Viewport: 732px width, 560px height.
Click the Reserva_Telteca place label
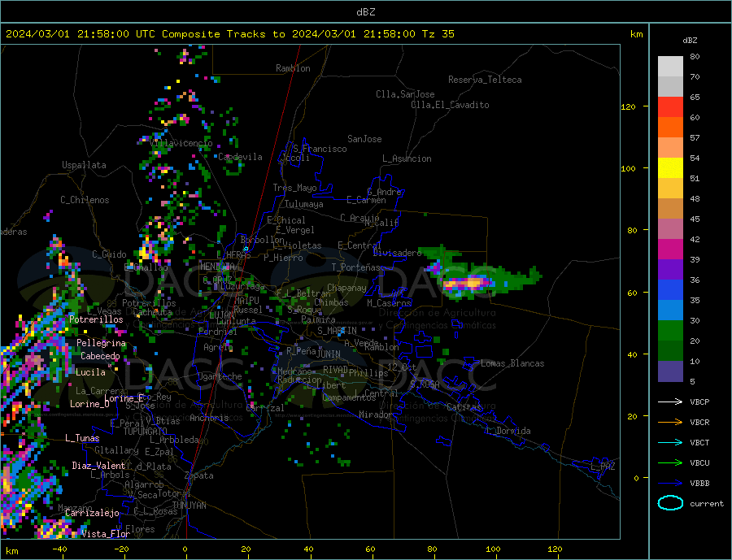485,80
